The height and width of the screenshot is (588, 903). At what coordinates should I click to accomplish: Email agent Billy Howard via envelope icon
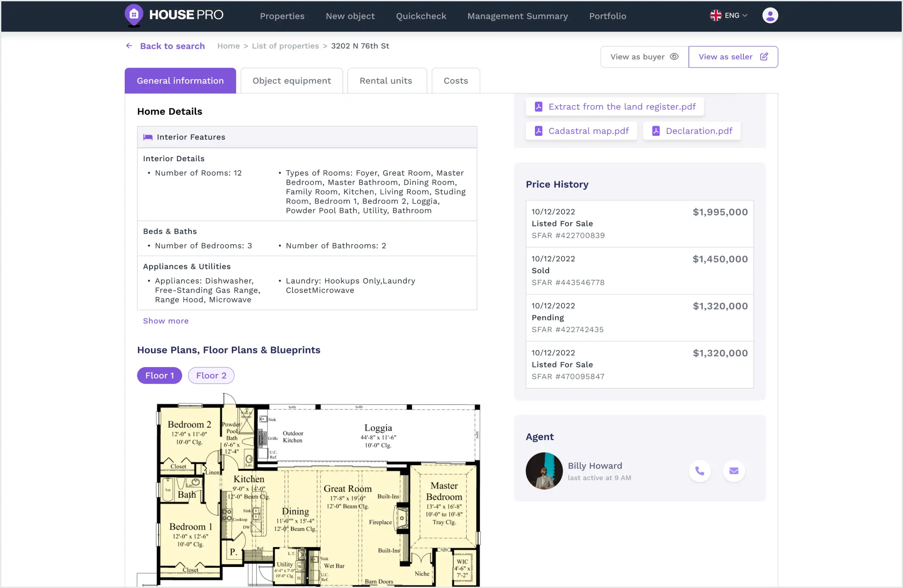coord(734,471)
